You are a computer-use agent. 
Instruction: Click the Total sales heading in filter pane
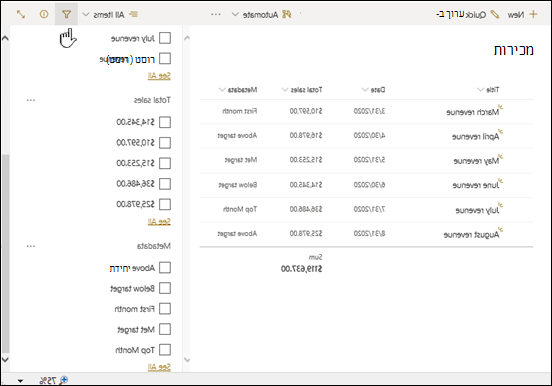(x=152, y=100)
